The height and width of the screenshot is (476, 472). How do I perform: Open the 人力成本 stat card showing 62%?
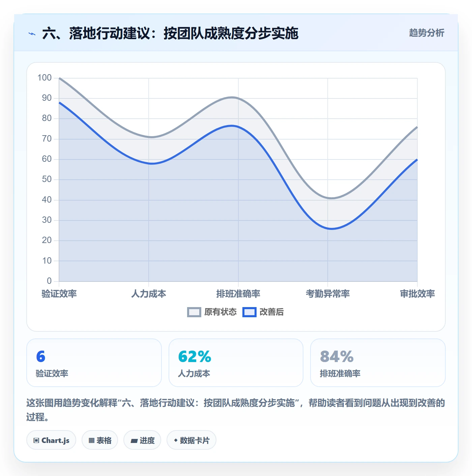(236, 363)
